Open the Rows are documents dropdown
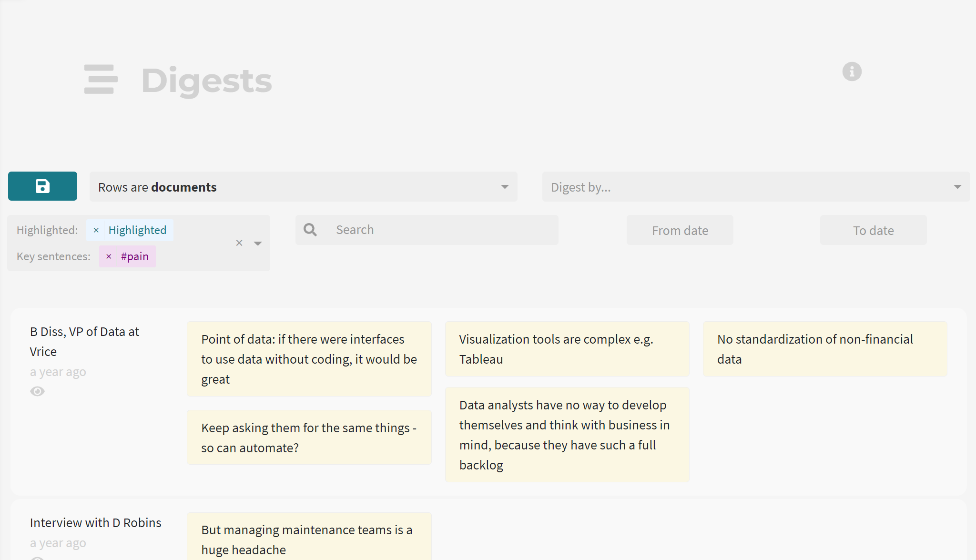Screen dimensions: 976x560 tap(303, 187)
